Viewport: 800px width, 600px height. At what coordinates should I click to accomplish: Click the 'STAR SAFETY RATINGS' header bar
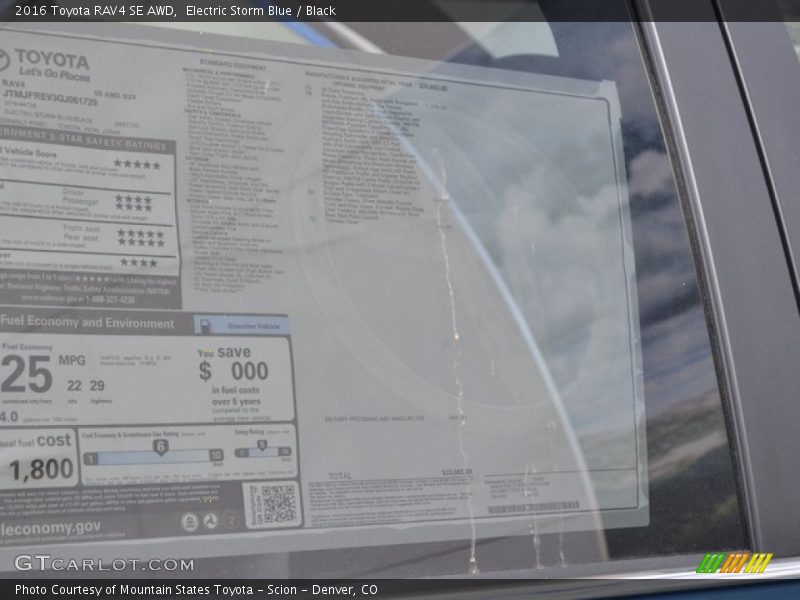[88, 142]
